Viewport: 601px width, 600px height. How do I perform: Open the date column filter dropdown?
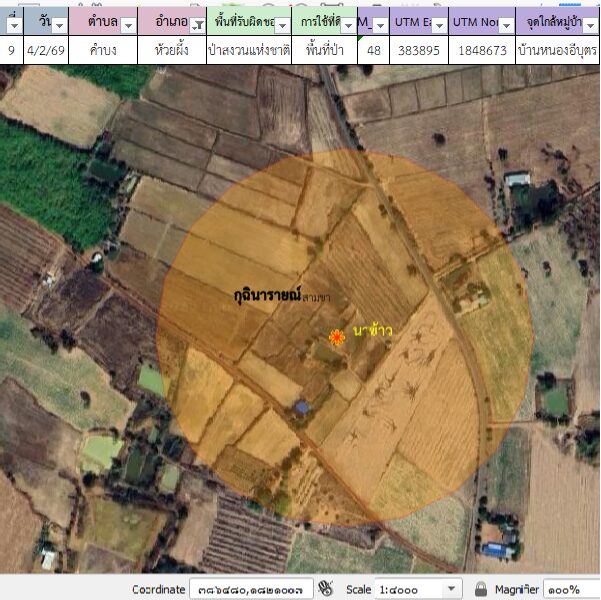click(59, 24)
